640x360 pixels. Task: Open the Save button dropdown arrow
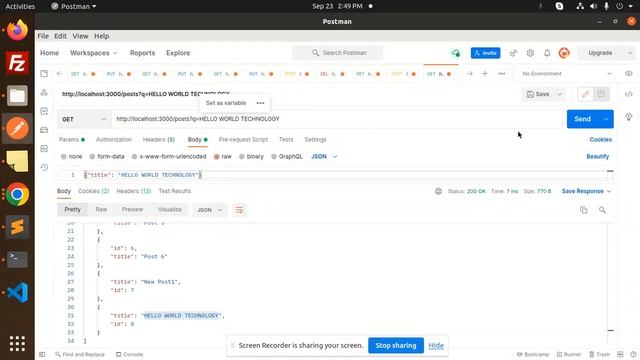click(x=560, y=94)
